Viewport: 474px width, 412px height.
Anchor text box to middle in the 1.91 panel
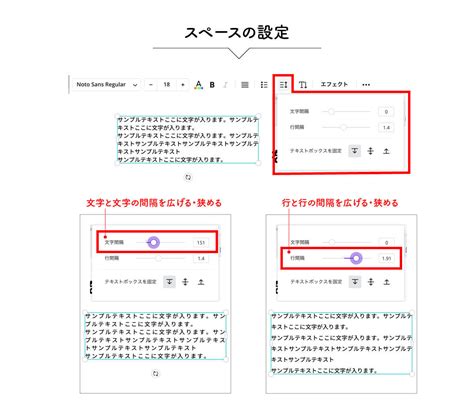click(371, 282)
